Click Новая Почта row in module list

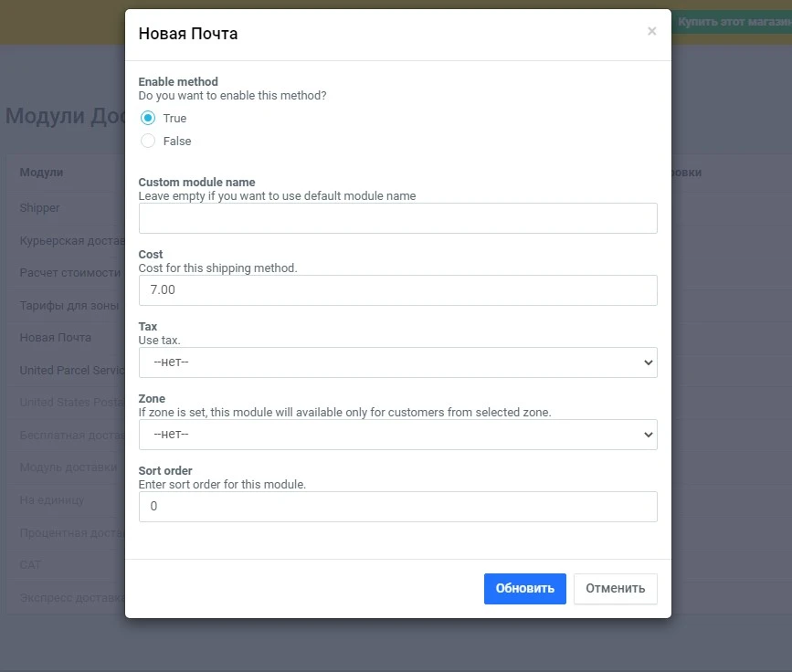click(x=56, y=337)
